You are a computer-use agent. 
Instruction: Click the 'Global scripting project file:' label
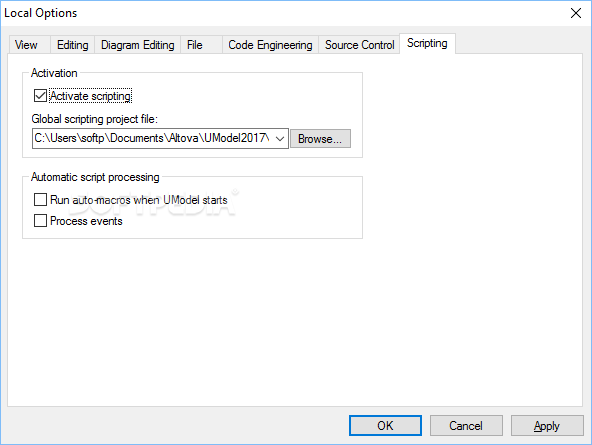pos(94,119)
